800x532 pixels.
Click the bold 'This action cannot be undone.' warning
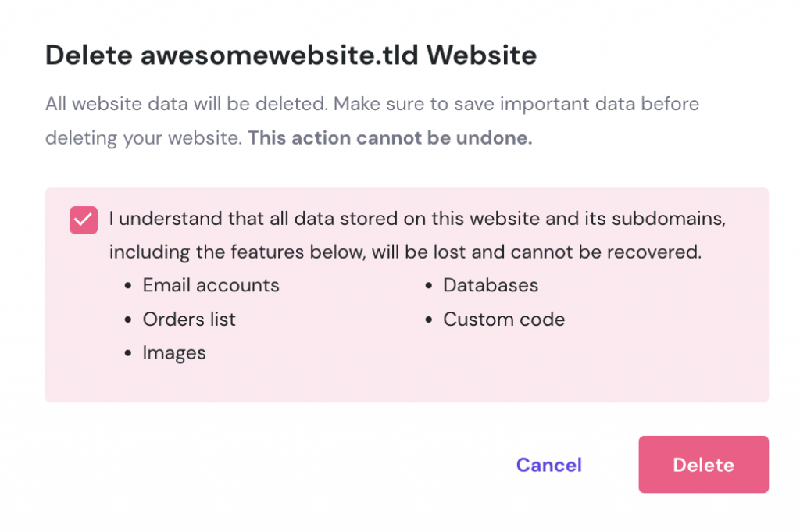[390, 138]
